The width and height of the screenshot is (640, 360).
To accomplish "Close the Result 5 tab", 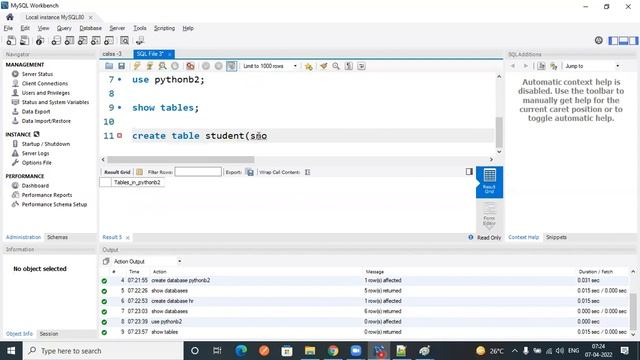I will coord(128,238).
